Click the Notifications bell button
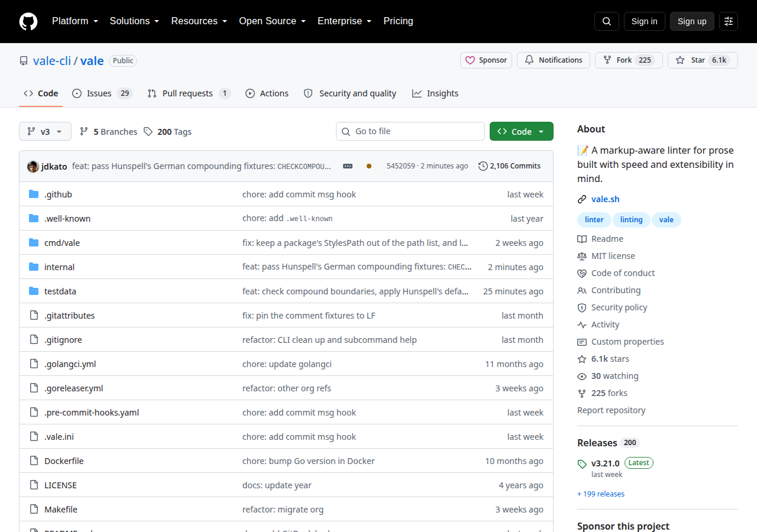Viewport: 757px width, 532px height. (554, 60)
